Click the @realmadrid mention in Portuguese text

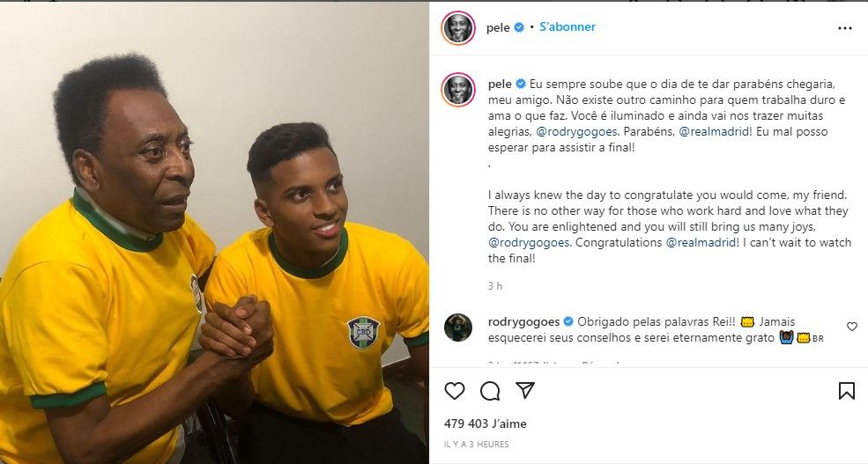click(x=714, y=131)
